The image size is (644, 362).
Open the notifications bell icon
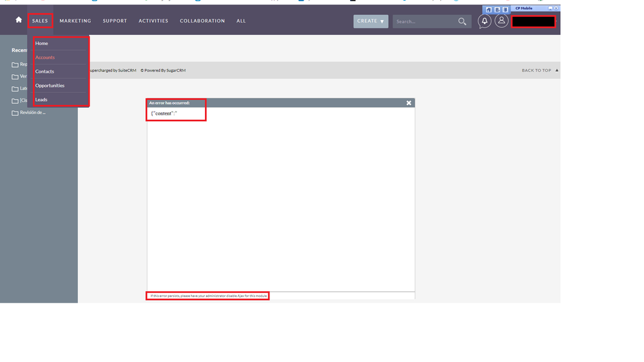click(484, 21)
